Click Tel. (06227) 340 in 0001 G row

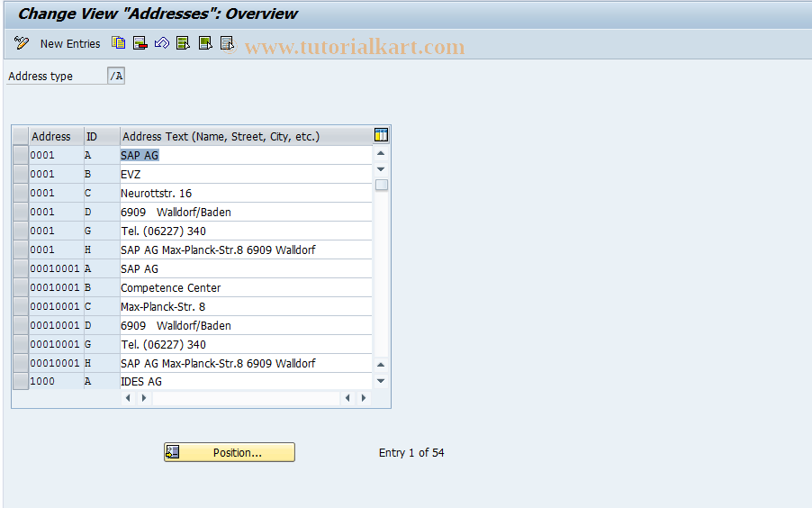pyautogui.click(x=246, y=231)
